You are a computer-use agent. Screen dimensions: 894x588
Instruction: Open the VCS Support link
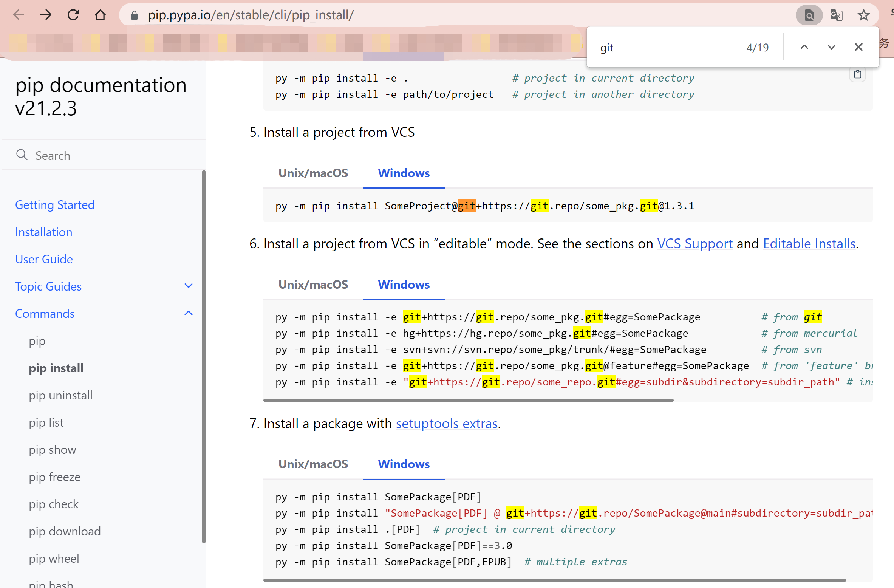(694, 243)
